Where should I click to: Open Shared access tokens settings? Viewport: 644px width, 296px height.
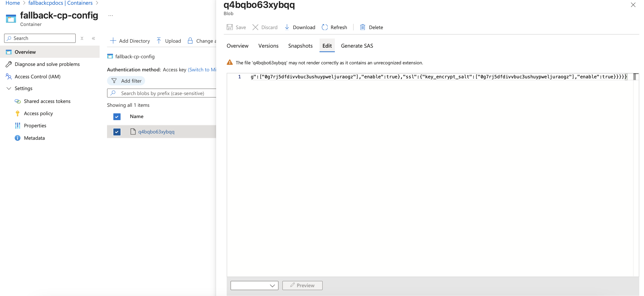[47, 101]
